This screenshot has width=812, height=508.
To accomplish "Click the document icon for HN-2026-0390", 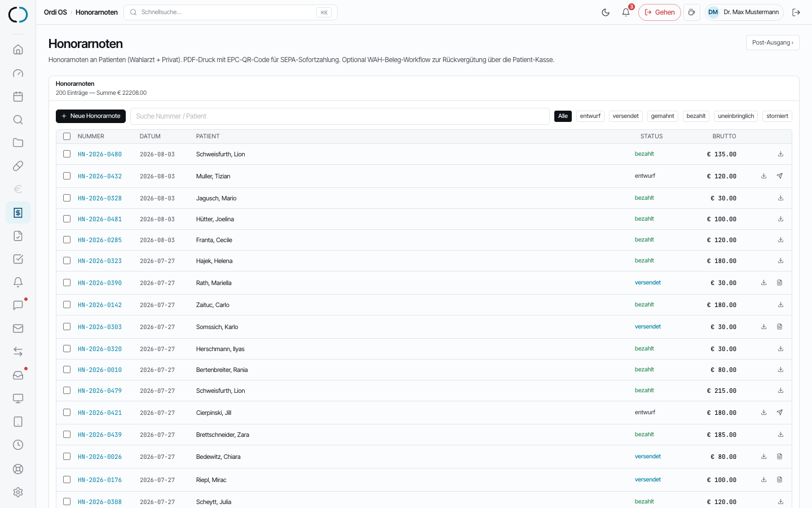I will (x=780, y=283).
